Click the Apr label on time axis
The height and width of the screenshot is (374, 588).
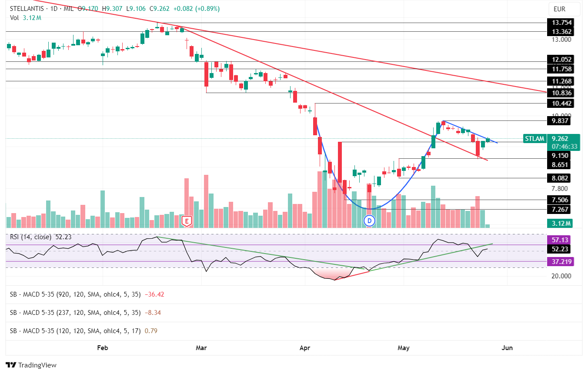click(x=305, y=348)
